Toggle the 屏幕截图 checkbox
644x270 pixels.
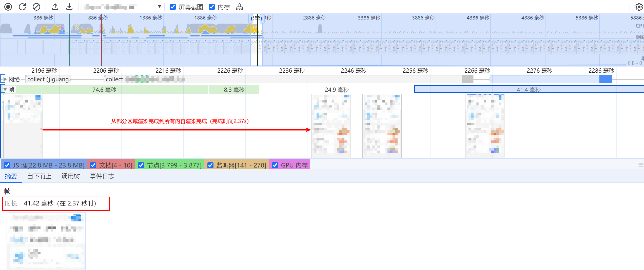point(173,7)
